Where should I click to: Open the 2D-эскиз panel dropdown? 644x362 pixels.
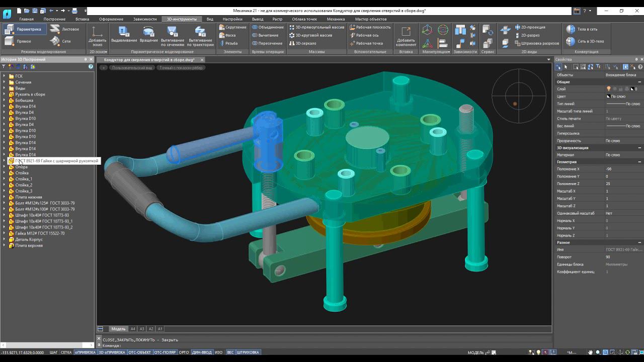tap(98, 52)
